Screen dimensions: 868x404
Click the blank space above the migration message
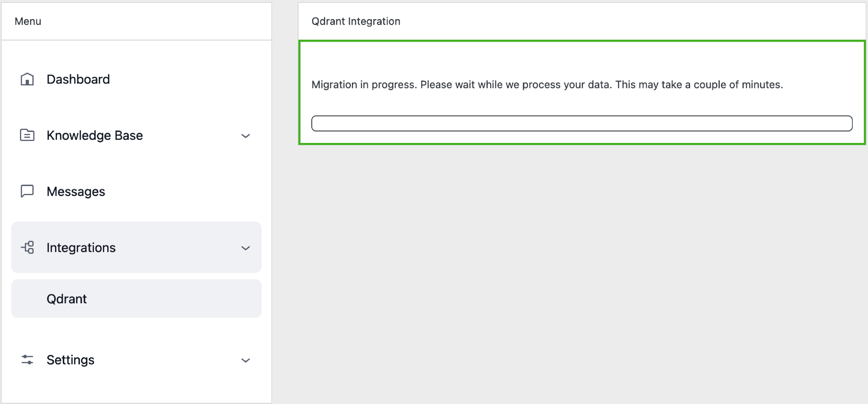(582, 59)
